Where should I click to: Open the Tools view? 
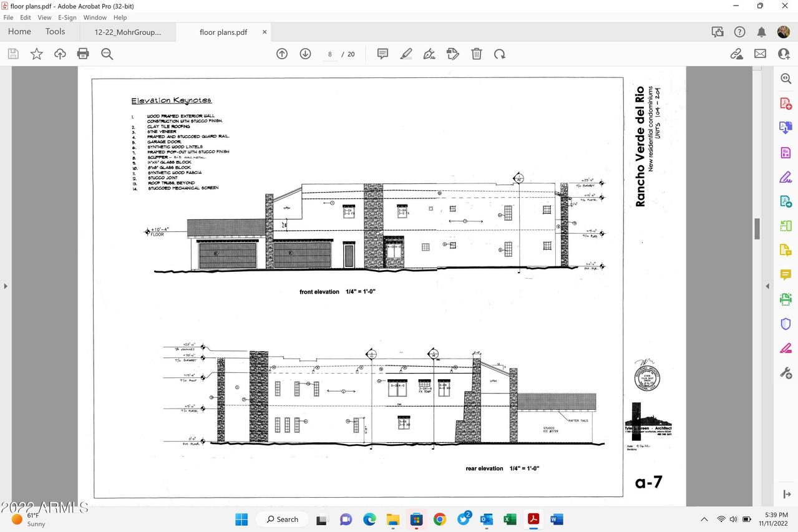[55, 32]
